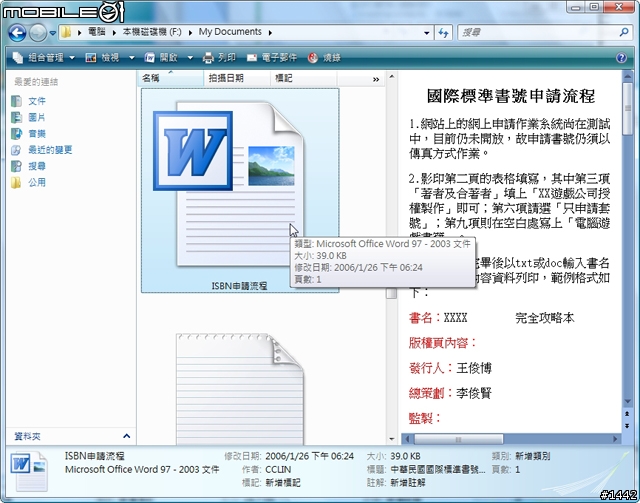Viewport: 640px width, 503px height.
Task: Maximize the Explorer window
Action: click(x=594, y=7)
